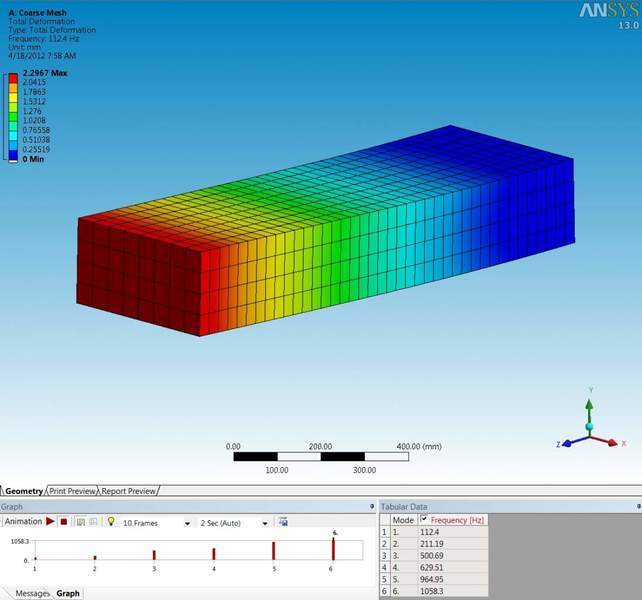Viewport: 642px width, 600px height.
Task: Click mode cell '3.' in Tabular Data
Action: coord(404,556)
